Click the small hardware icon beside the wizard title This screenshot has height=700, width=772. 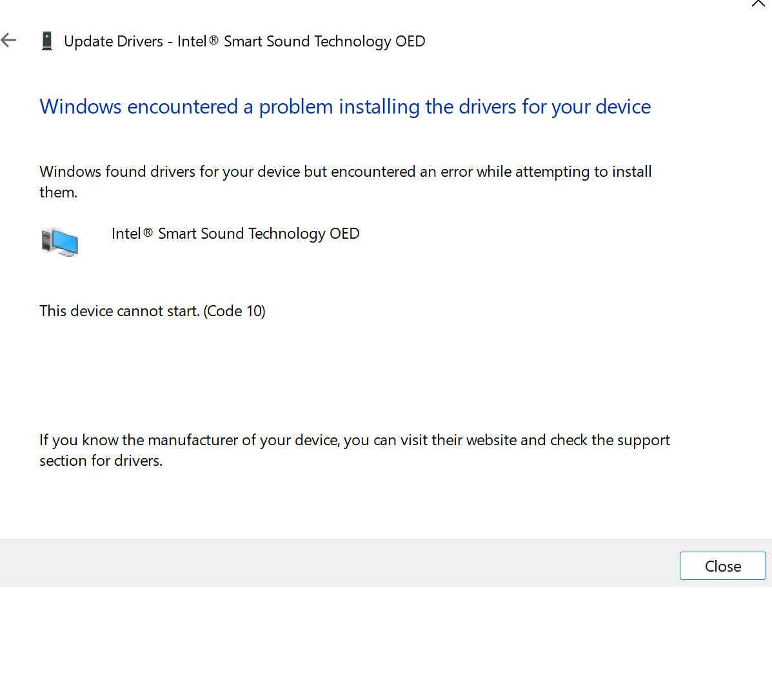tap(46, 40)
